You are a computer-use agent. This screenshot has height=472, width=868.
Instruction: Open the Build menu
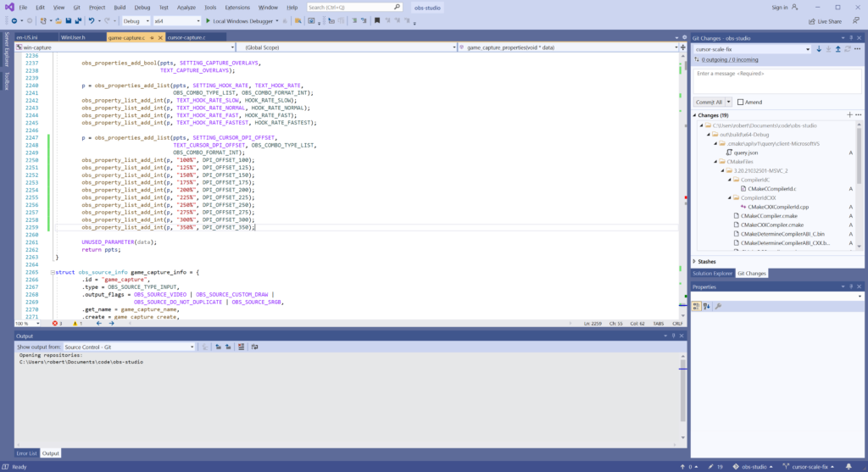[x=120, y=7]
